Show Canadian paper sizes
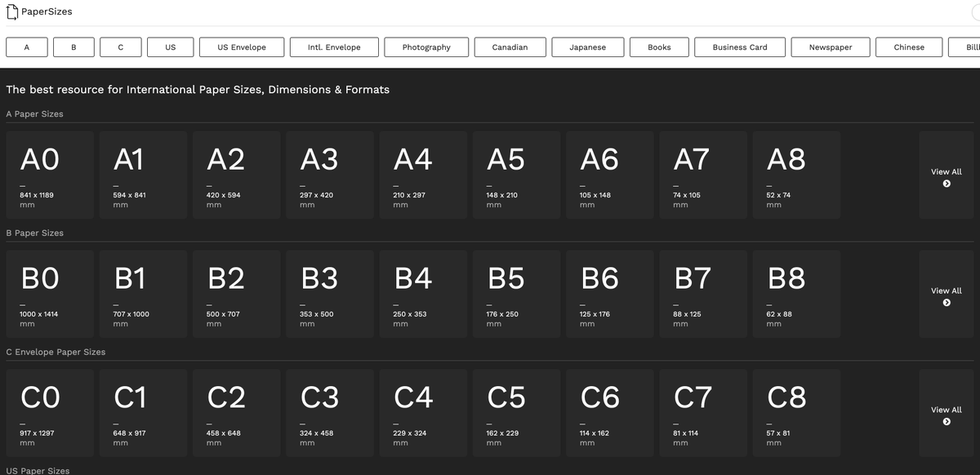The height and width of the screenshot is (475, 980). click(510, 47)
